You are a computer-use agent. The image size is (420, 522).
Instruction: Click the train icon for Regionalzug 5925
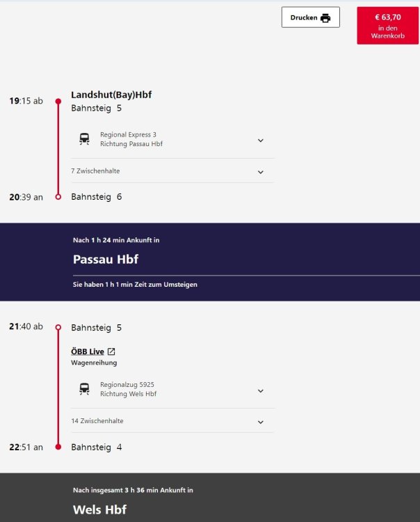click(84, 389)
